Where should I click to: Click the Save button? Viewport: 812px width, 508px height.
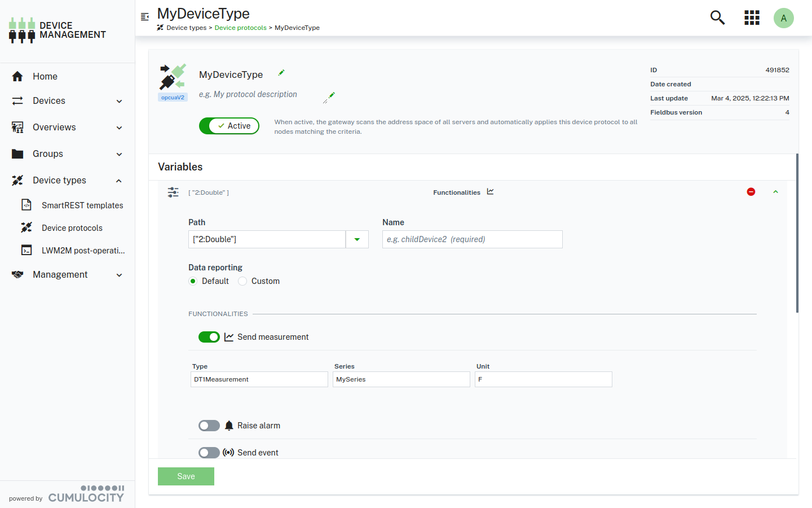tap(186, 476)
